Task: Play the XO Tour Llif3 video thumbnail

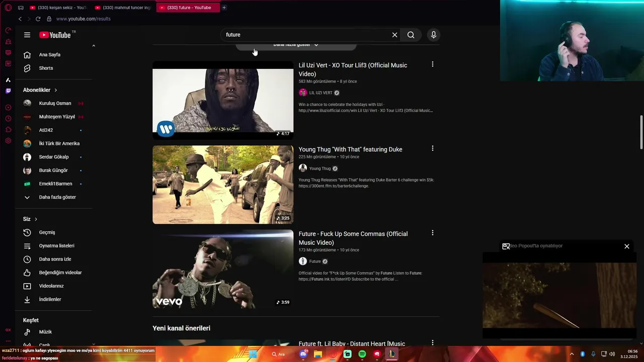Action: tap(223, 101)
